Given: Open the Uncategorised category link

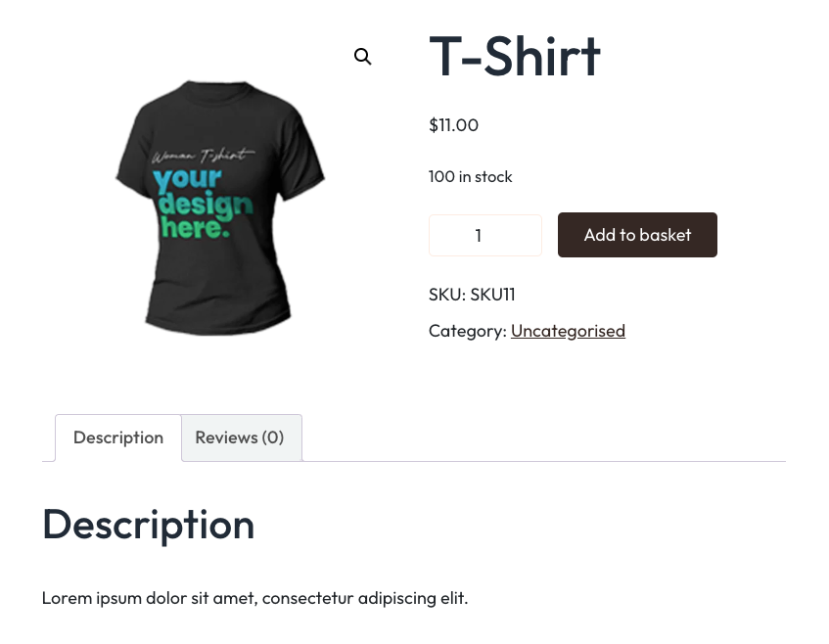Looking at the screenshot, I should pos(568,331).
